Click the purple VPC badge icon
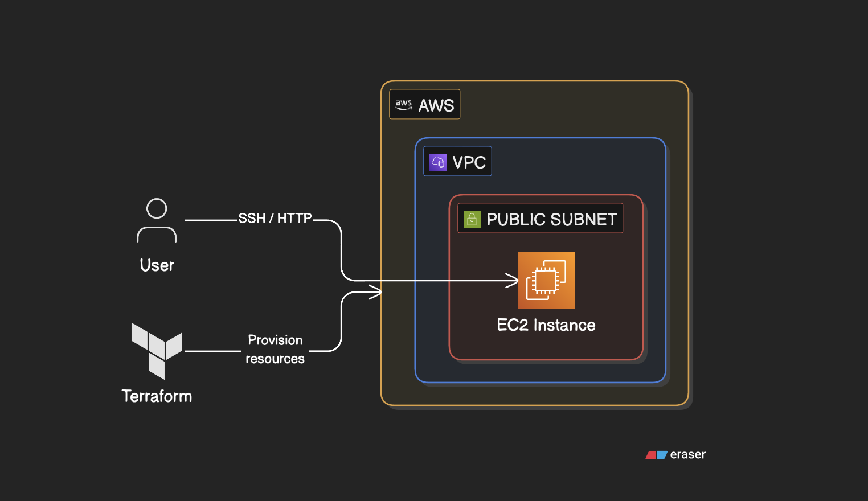 click(437, 161)
